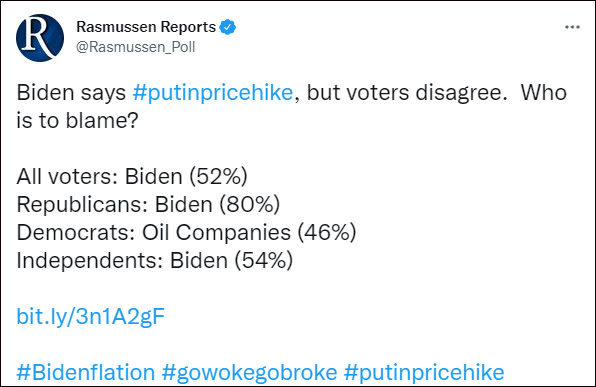596x387 pixels.
Task: Click the 'Democrats:' label text
Action: pos(76,232)
